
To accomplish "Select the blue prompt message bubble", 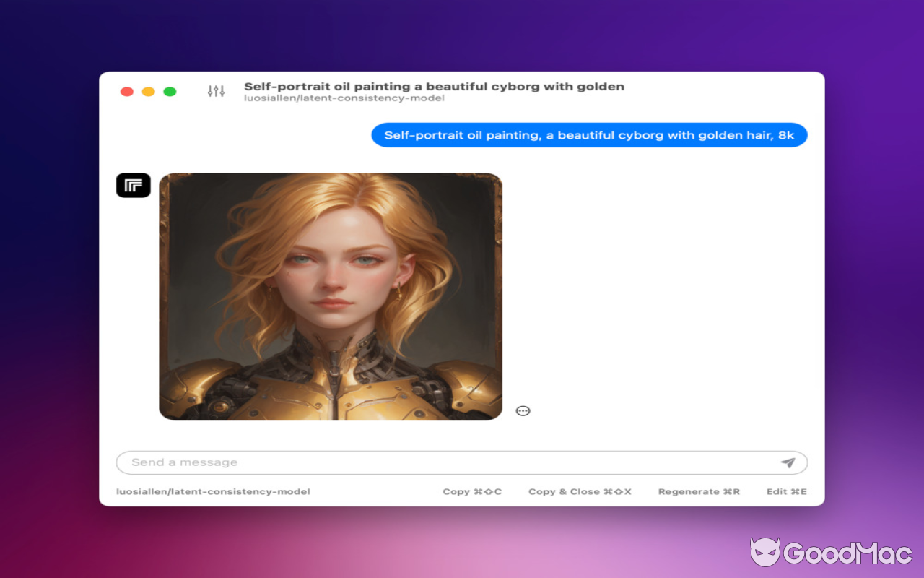I will 589,135.
